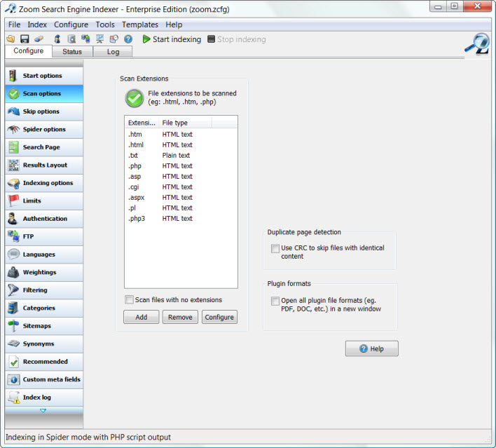Click the Configure extension button
Viewport: 496px width, 448px height.
point(219,317)
